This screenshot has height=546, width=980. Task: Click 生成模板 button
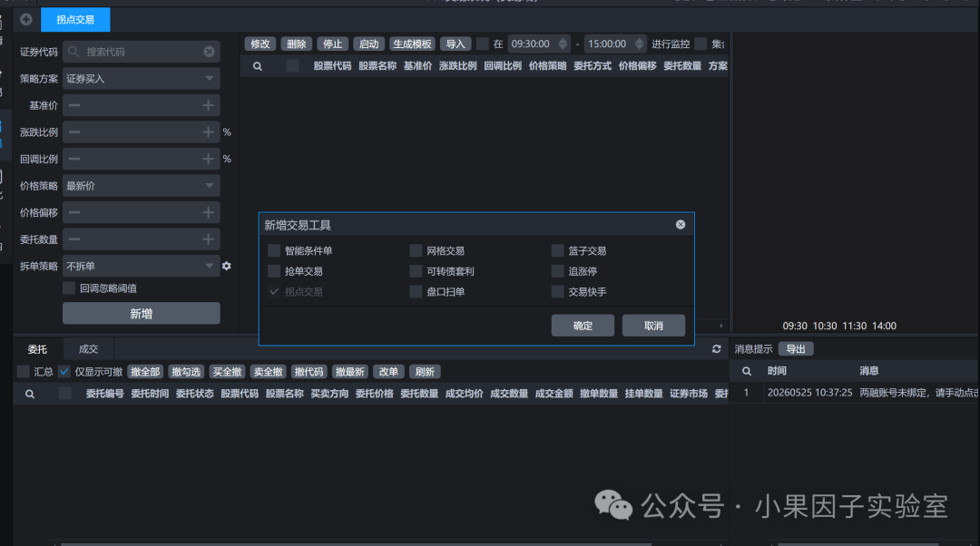[x=412, y=44]
